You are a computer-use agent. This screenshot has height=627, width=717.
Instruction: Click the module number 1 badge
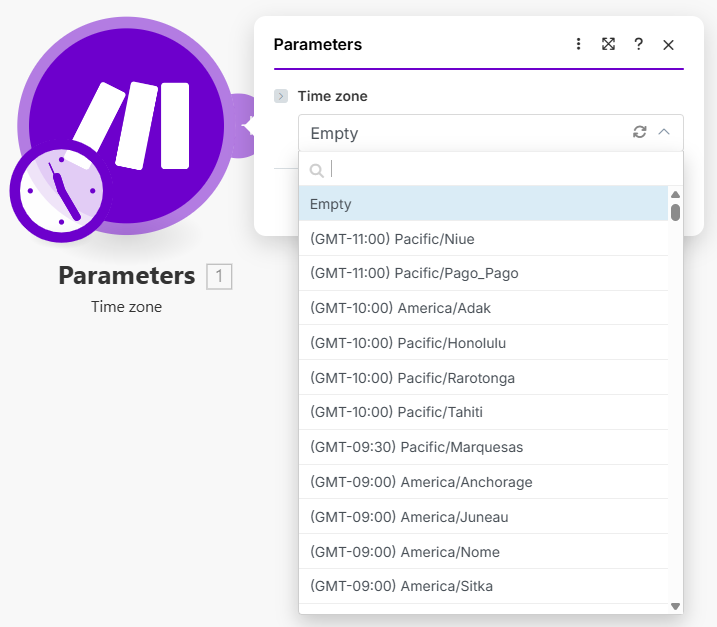[219, 276]
